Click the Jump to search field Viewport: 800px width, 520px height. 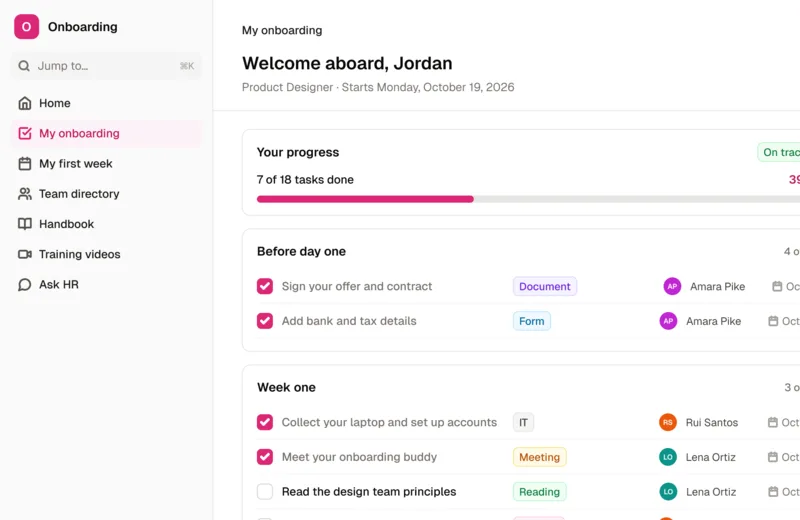tap(106, 66)
